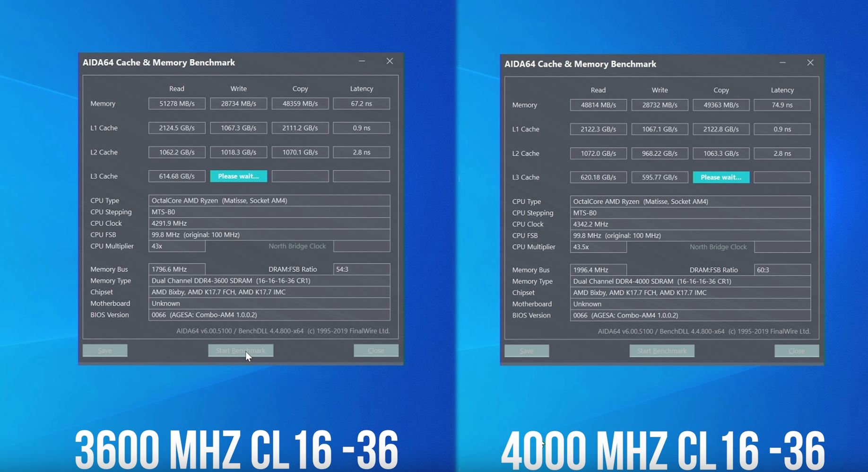Image resolution: width=868 pixels, height=472 pixels.
Task: Click the 49363 MB/s memory copy value
Action: pyautogui.click(x=720, y=105)
